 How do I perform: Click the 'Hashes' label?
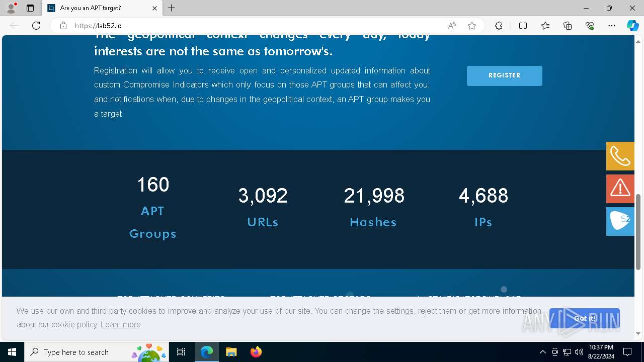[373, 222]
